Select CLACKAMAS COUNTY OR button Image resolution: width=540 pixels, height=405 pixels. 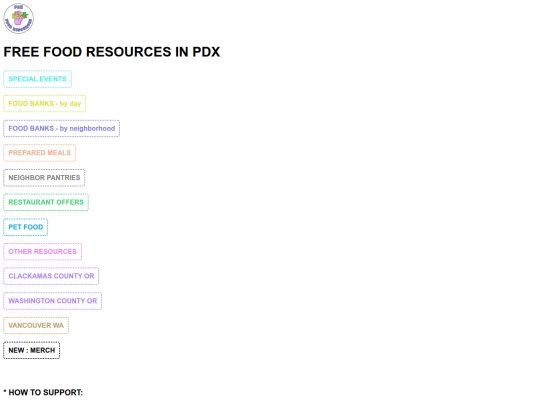click(x=51, y=276)
